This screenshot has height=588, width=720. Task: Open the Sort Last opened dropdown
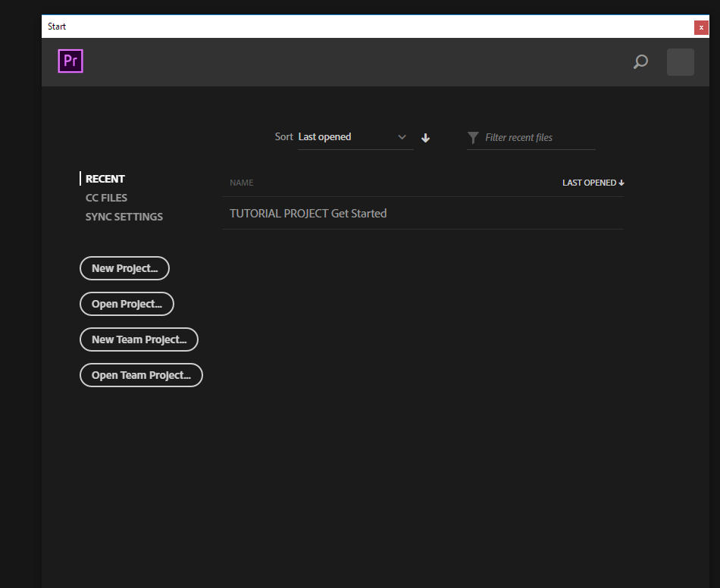(355, 137)
